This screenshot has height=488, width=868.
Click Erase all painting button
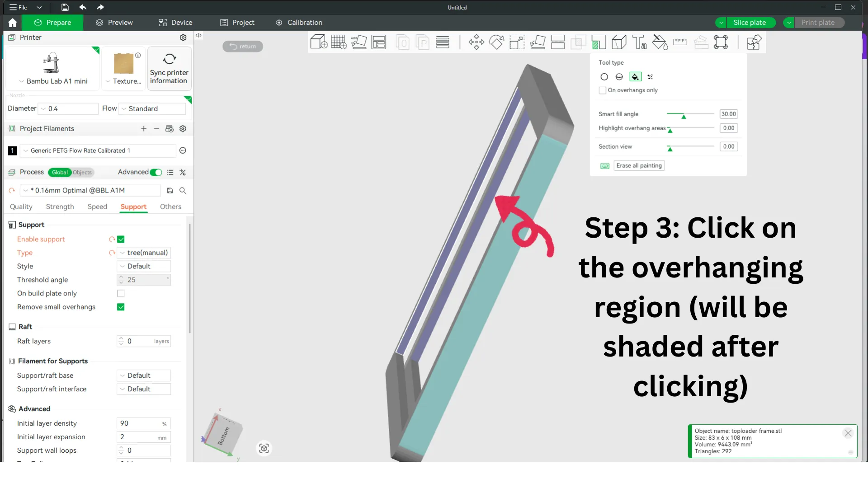pos(639,166)
